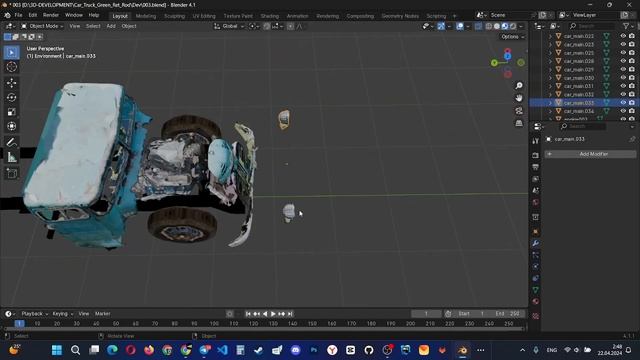Open the viewport Select menu
640x360 pixels.
[x=93, y=26]
